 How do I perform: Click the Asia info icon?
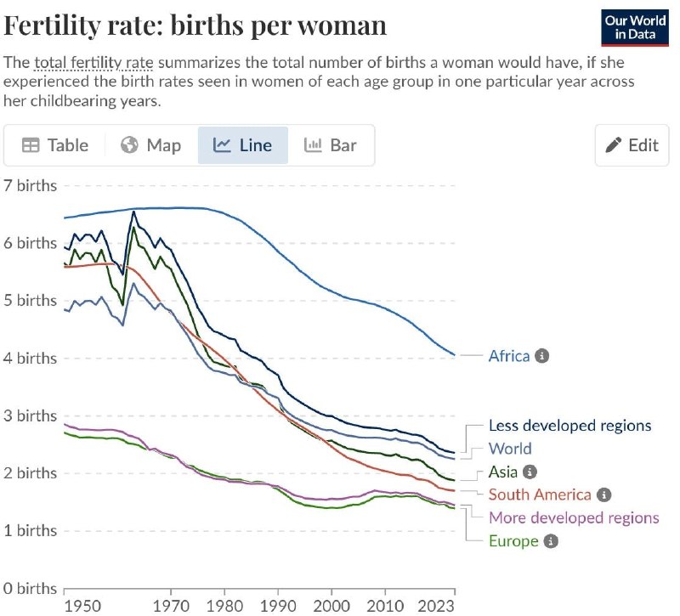point(530,472)
